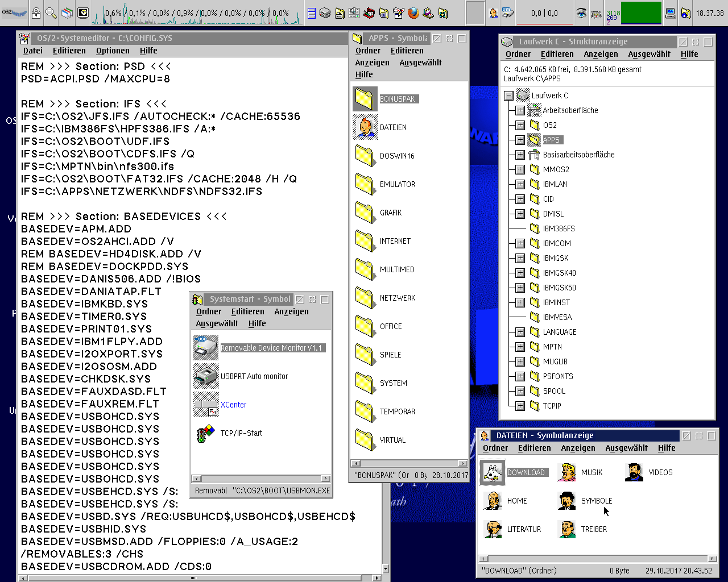Click the clock monitor icon in XCenter
Image resolution: width=728 pixels, height=582 pixels.
pos(83,13)
